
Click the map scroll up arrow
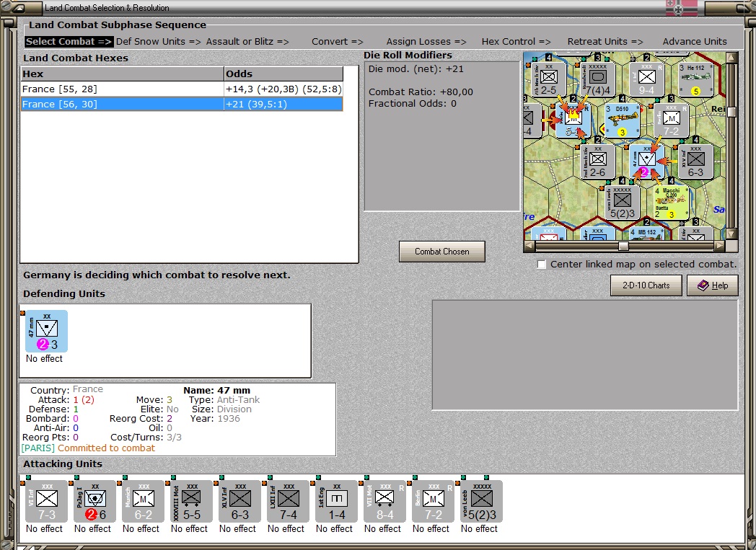point(731,58)
